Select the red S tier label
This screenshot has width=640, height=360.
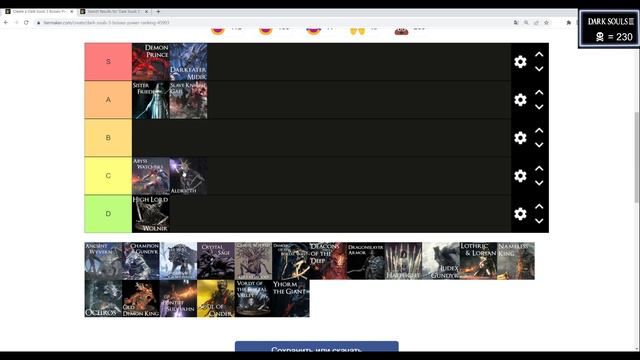(x=108, y=62)
